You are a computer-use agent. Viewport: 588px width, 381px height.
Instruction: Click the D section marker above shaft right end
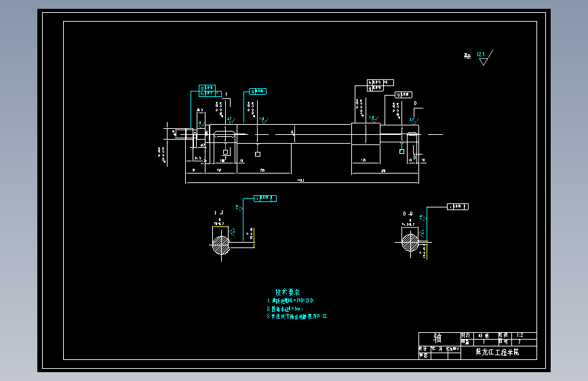point(415,103)
